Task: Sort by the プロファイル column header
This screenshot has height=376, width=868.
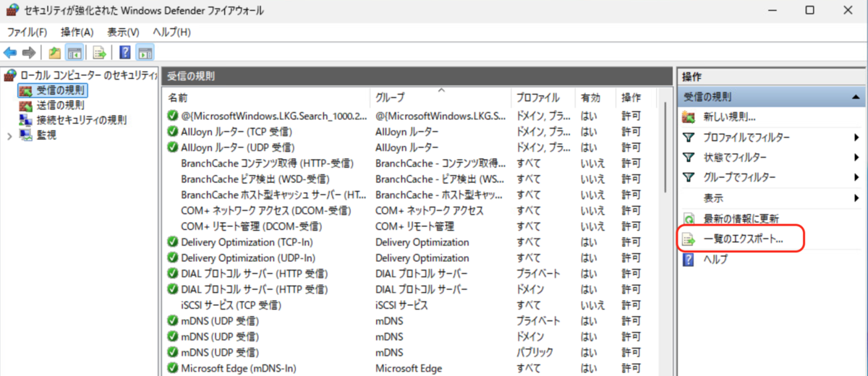Action: [x=542, y=98]
